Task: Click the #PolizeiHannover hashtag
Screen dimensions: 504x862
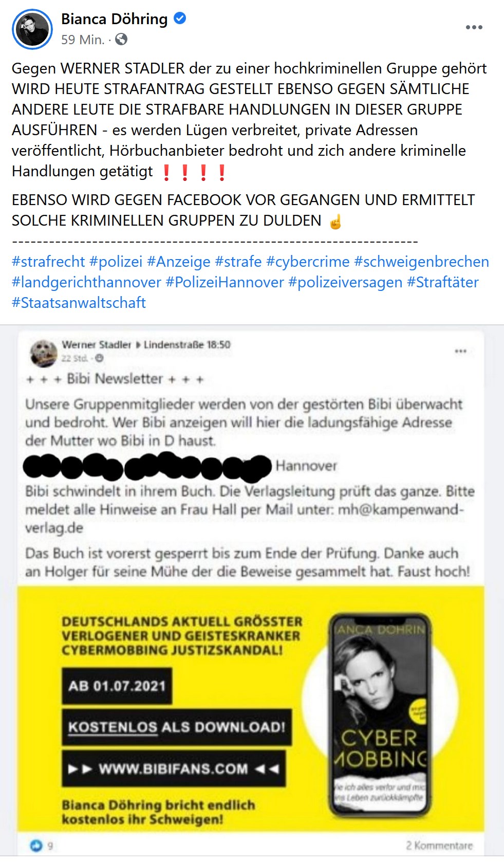Action: [x=225, y=282]
